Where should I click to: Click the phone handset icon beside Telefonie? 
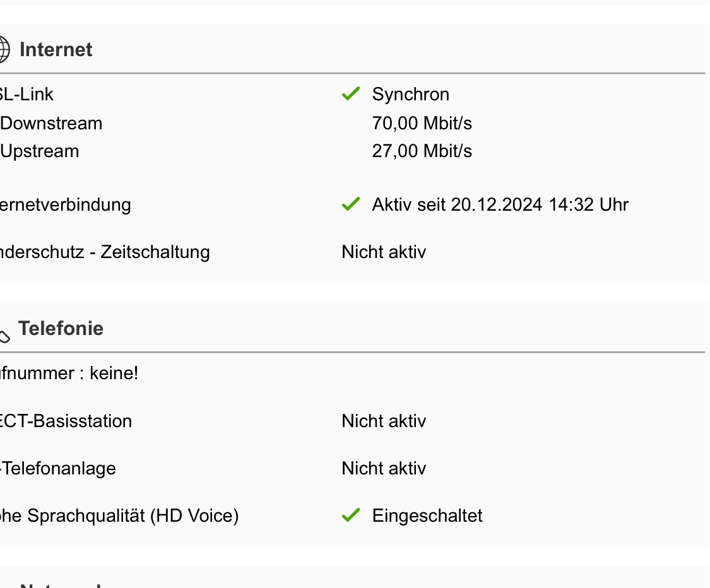pyautogui.click(x=4, y=336)
